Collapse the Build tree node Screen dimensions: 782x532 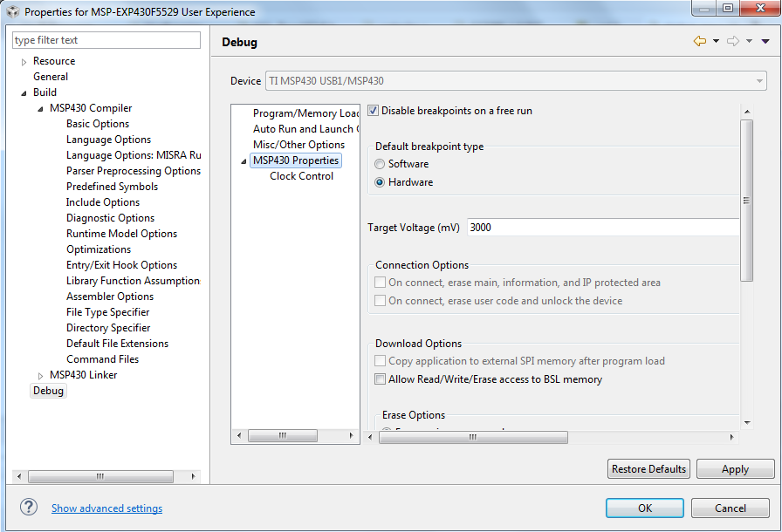click(24, 92)
